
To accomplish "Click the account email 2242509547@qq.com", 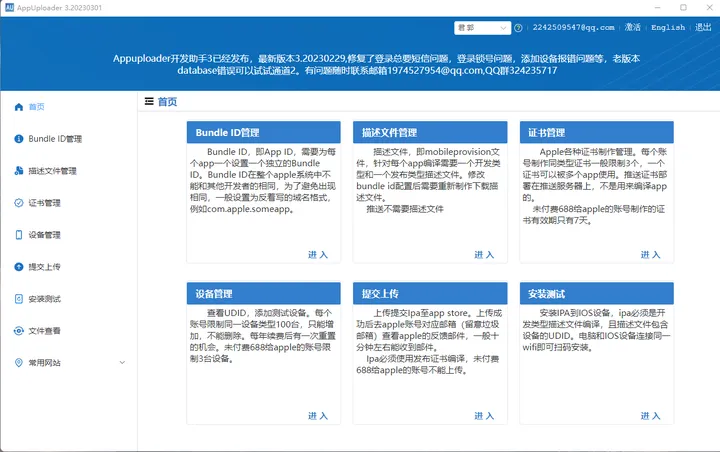I will pos(574,28).
